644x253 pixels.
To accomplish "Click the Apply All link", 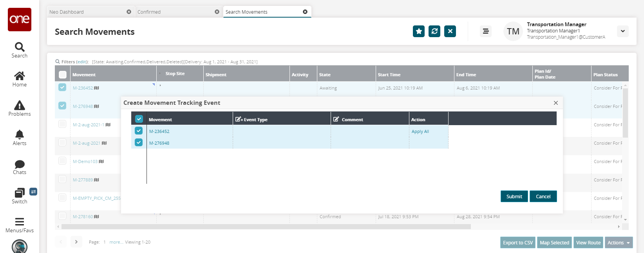I will coord(420,131).
